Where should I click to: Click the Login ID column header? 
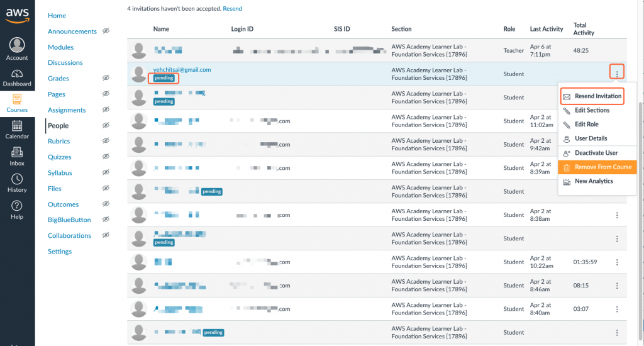[242, 29]
